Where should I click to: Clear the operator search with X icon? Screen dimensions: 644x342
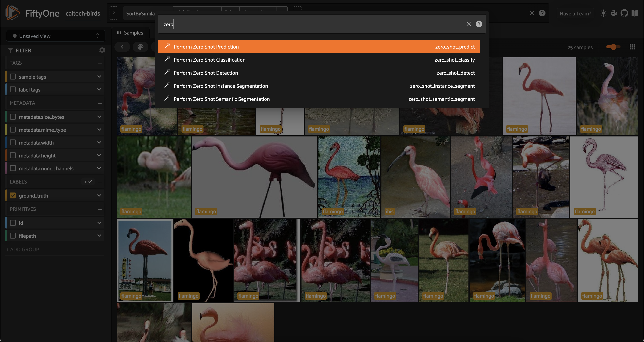[468, 24]
